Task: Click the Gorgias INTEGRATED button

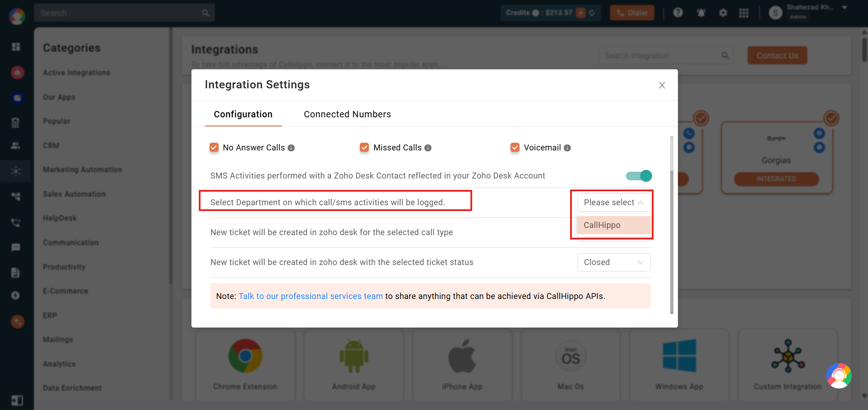Action: pos(776,179)
